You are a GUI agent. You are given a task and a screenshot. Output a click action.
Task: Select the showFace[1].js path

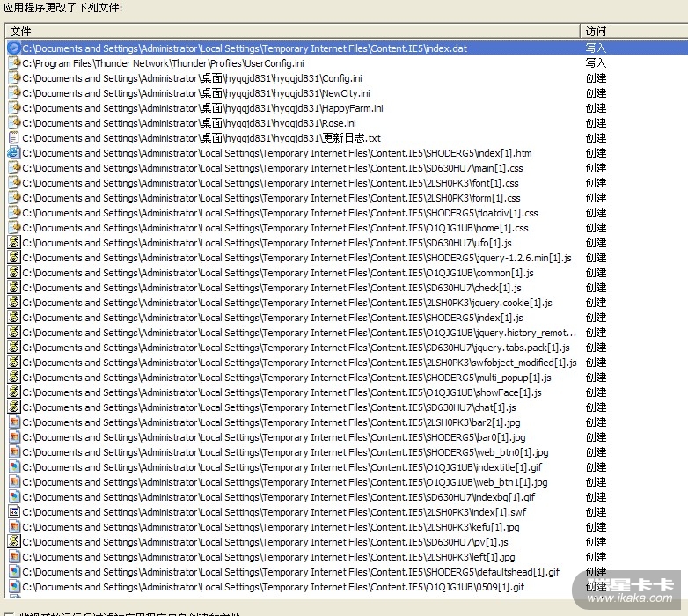pyautogui.click(x=282, y=392)
